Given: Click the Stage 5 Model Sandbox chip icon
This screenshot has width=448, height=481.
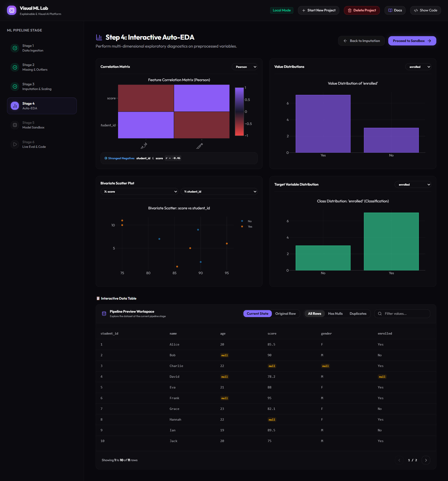Looking at the screenshot, I should (x=15, y=125).
